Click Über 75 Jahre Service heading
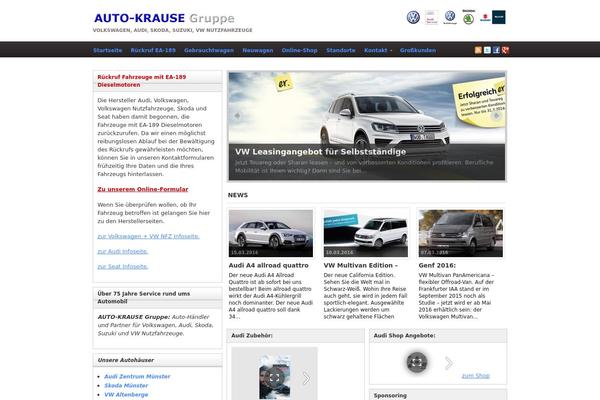600x400 pixels. tap(143, 297)
